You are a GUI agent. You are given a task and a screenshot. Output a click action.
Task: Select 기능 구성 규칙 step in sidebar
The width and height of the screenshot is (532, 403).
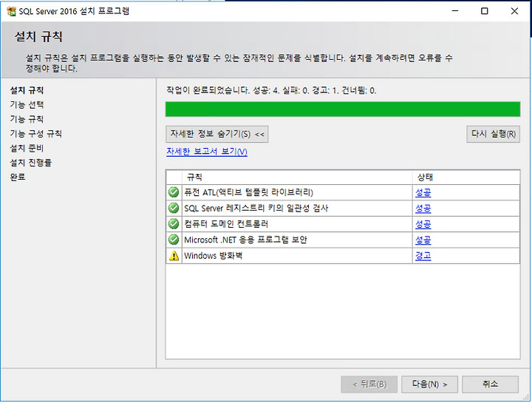pyautogui.click(x=36, y=134)
